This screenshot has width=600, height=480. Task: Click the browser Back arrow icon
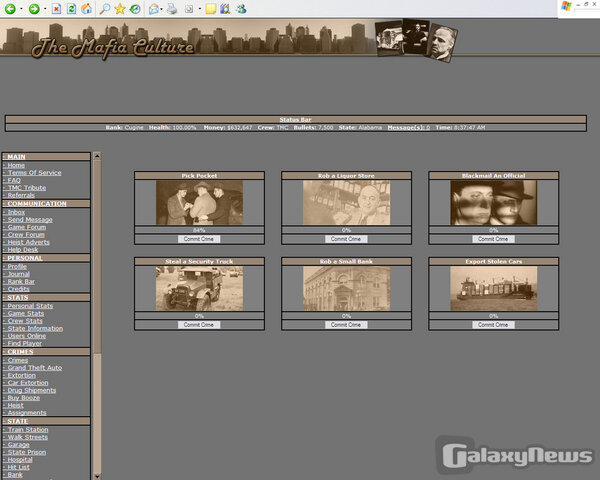pyautogui.click(x=10, y=9)
